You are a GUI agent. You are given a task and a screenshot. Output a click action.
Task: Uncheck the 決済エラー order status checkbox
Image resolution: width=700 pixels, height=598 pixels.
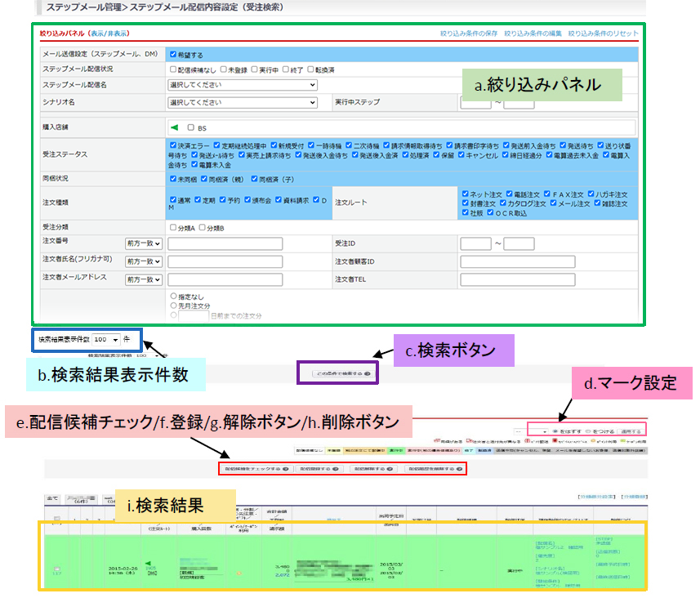tap(172, 144)
